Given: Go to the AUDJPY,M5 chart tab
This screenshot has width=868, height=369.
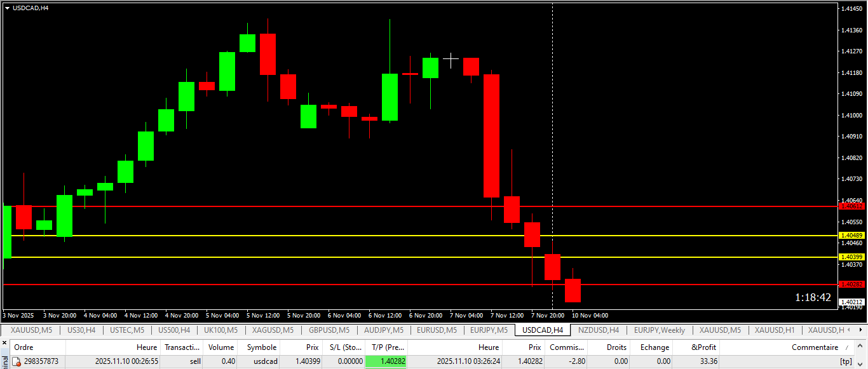Looking at the screenshot, I should point(383,330).
